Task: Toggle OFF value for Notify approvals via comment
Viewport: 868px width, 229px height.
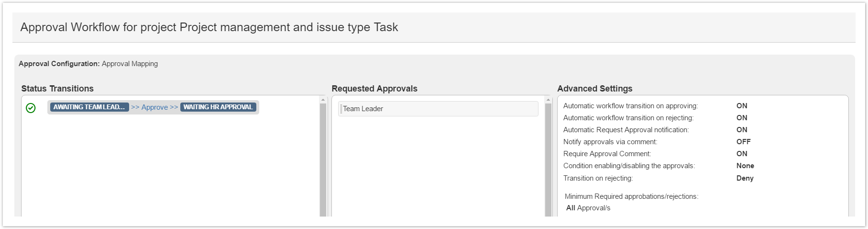Action: coord(743,142)
